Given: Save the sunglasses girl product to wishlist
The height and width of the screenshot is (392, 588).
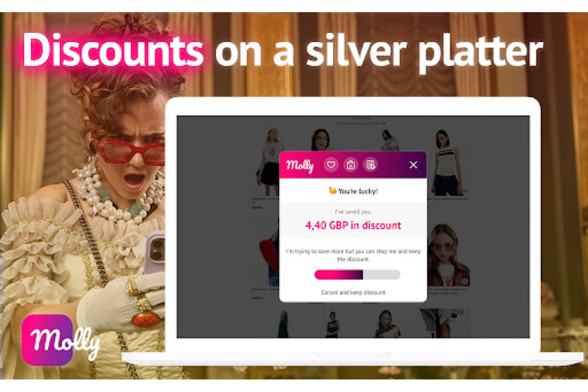Looking at the screenshot, I should click(465, 281).
